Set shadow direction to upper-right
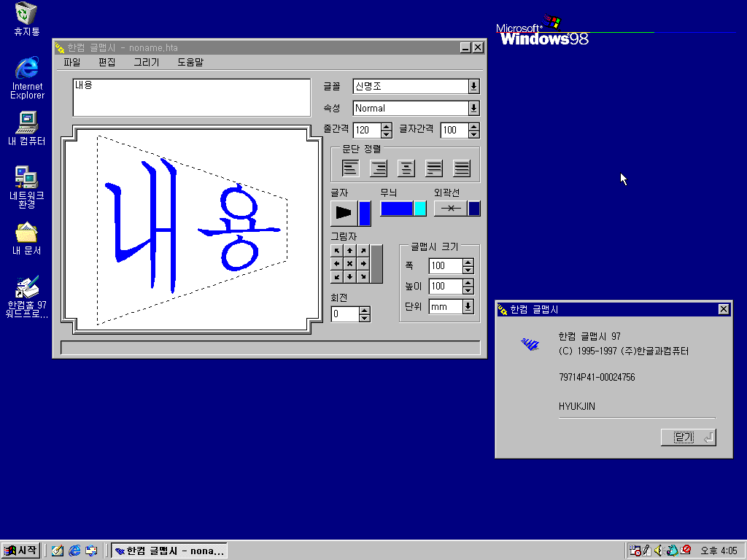The image size is (747, 560). tap(363, 251)
